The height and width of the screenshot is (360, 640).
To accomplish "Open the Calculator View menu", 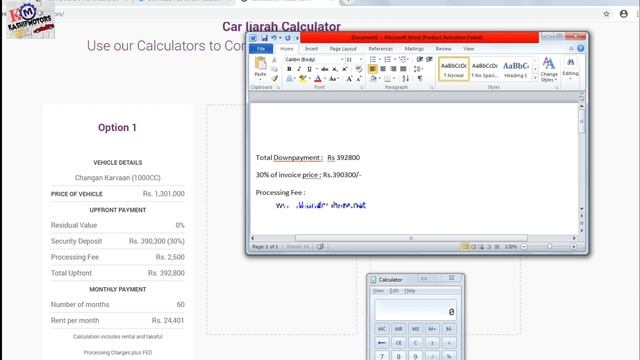I will [378, 291].
